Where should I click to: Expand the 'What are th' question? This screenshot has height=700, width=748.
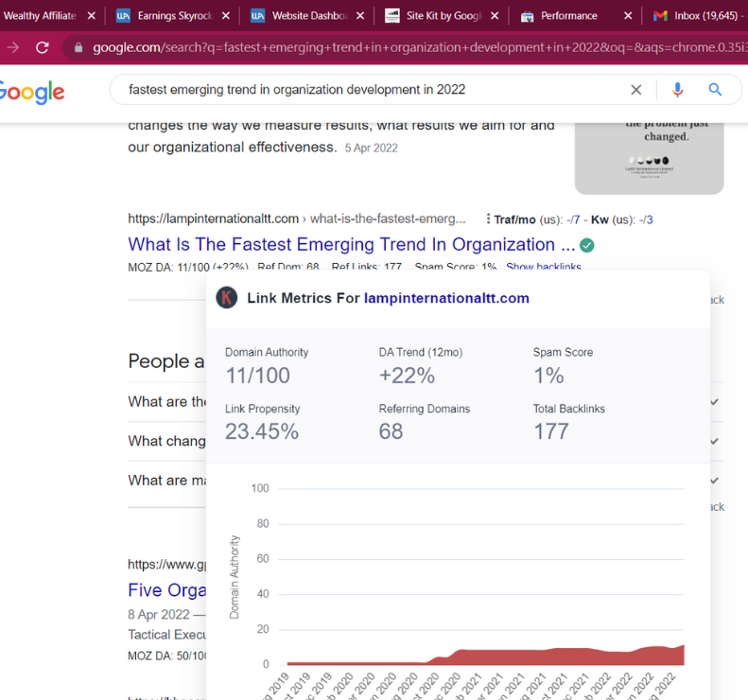[x=167, y=402]
